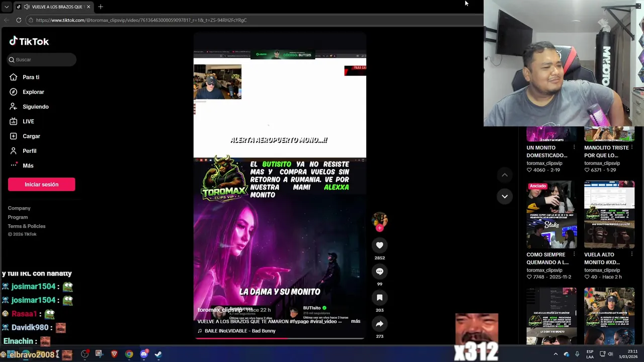Open Discord from the taskbar

click(144, 354)
